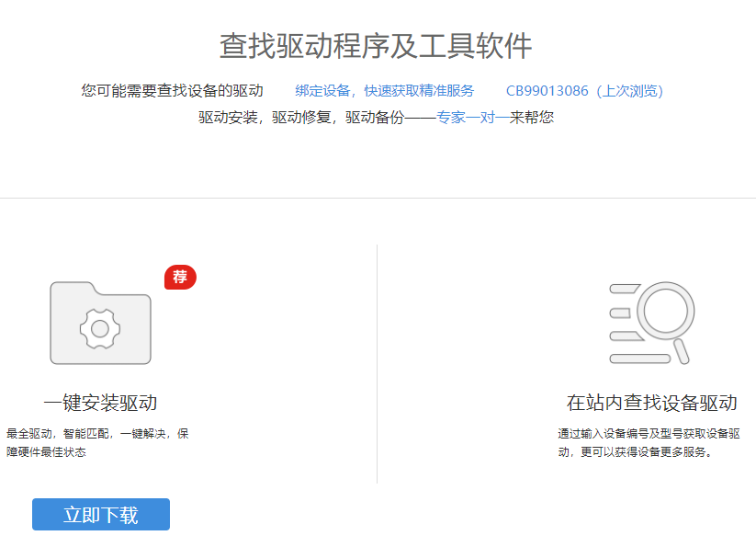Open the 绑定设备，快速获取精准服务 link

pos(384,91)
